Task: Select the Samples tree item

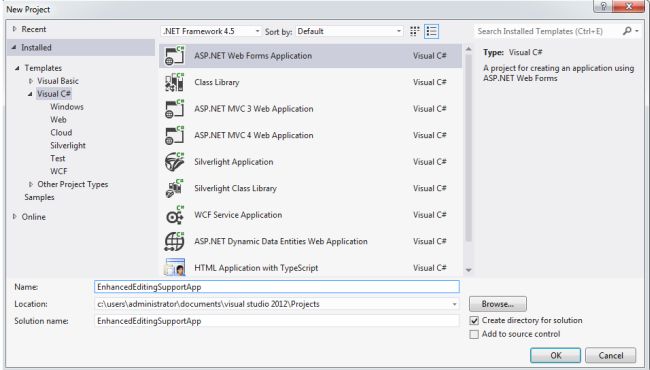Action: [39, 197]
